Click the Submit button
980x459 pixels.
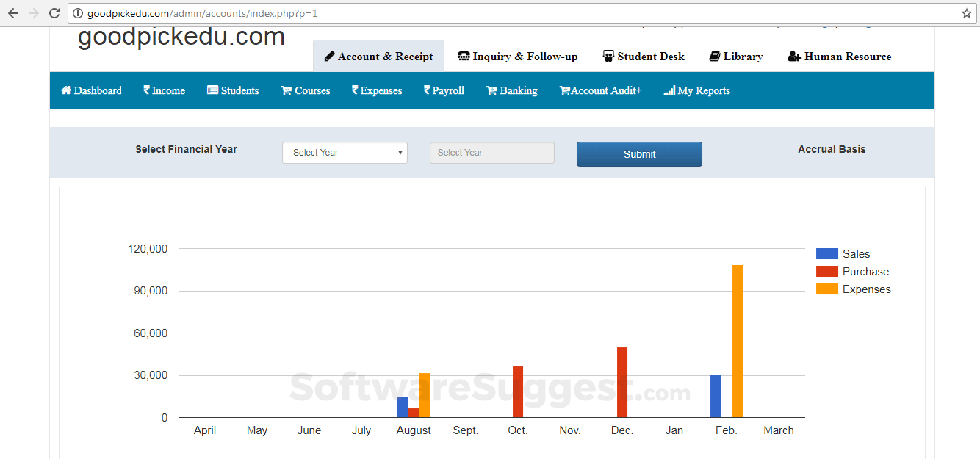(639, 154)
